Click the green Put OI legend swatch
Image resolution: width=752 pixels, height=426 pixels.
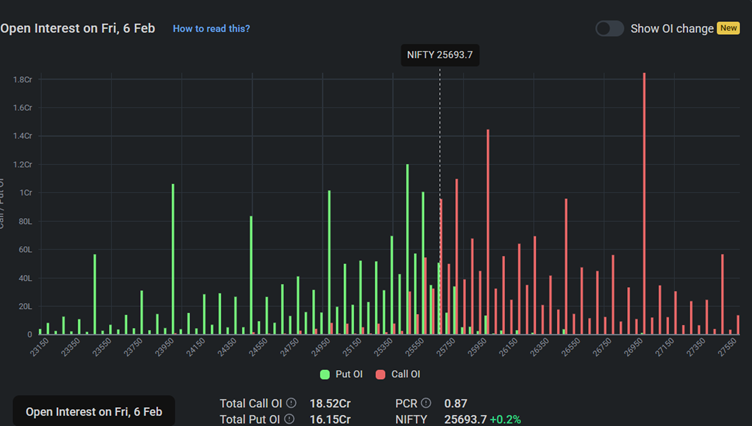325,374
